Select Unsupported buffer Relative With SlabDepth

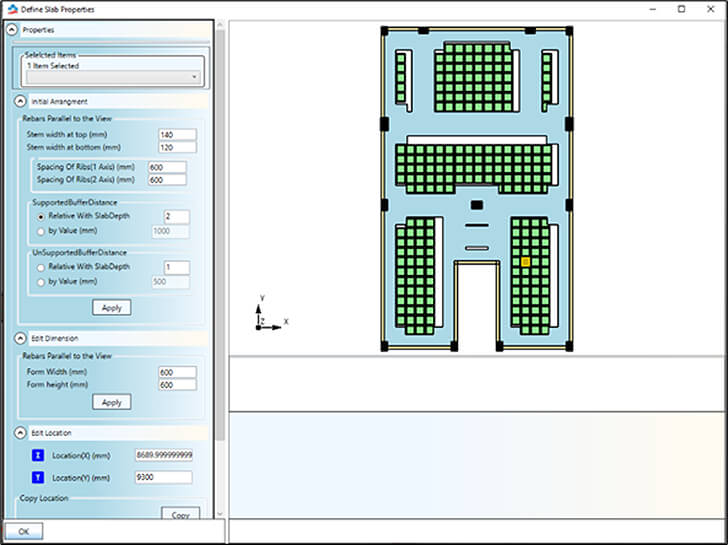tap(41, 268)
